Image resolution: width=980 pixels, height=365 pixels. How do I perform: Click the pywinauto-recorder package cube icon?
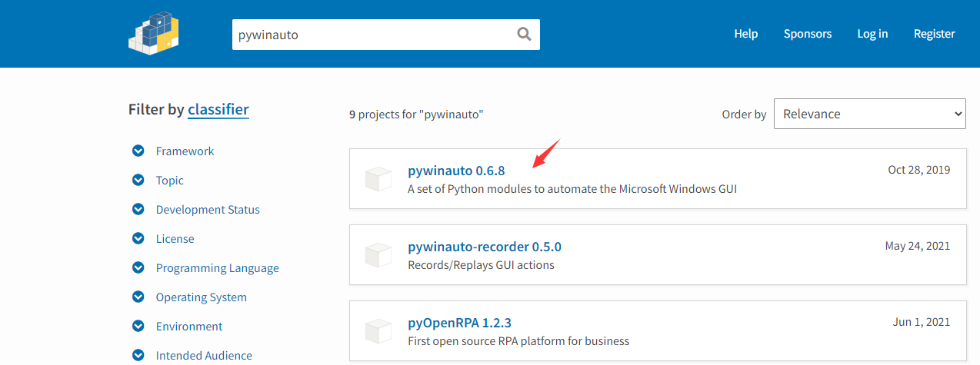378,256
